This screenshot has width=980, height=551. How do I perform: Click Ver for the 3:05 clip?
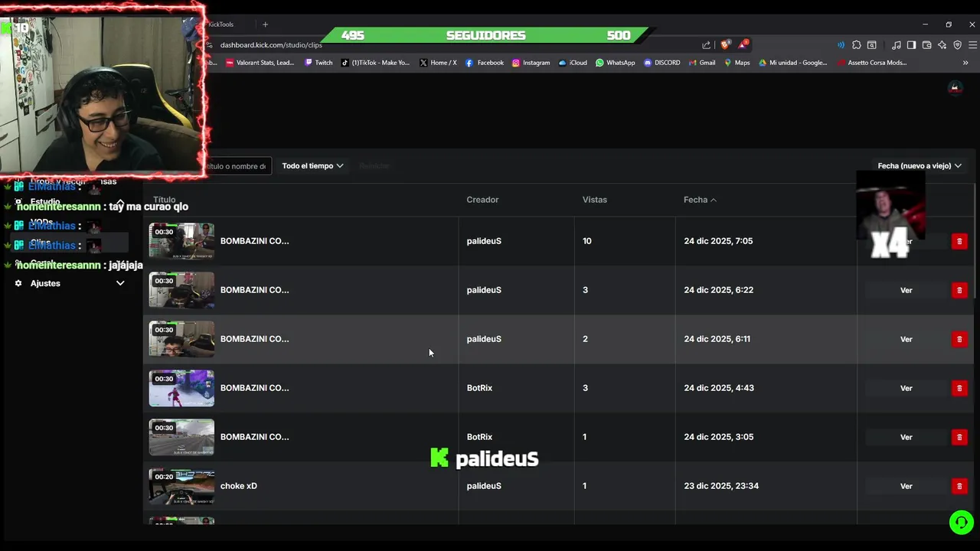(906, 437)
